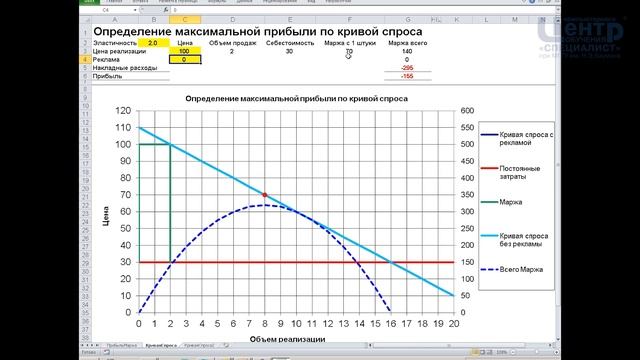640x360 pixels.
Task: Switch to the 'Кривая спроса2' sheet tab
Action: click(x=199, y=345)
